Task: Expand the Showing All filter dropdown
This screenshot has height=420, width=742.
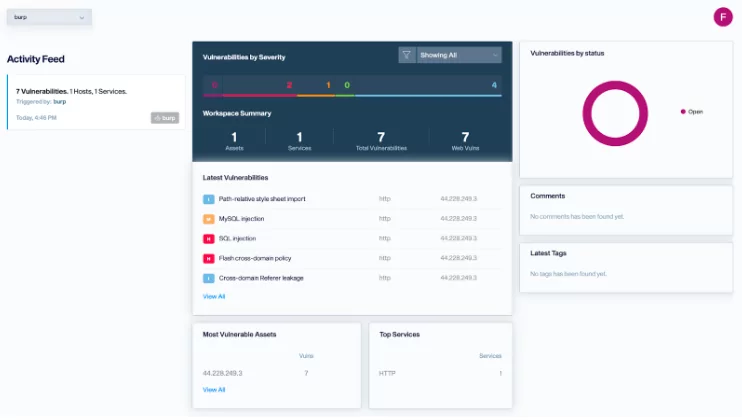Action: pyautogui.click(x=459, y=56)
